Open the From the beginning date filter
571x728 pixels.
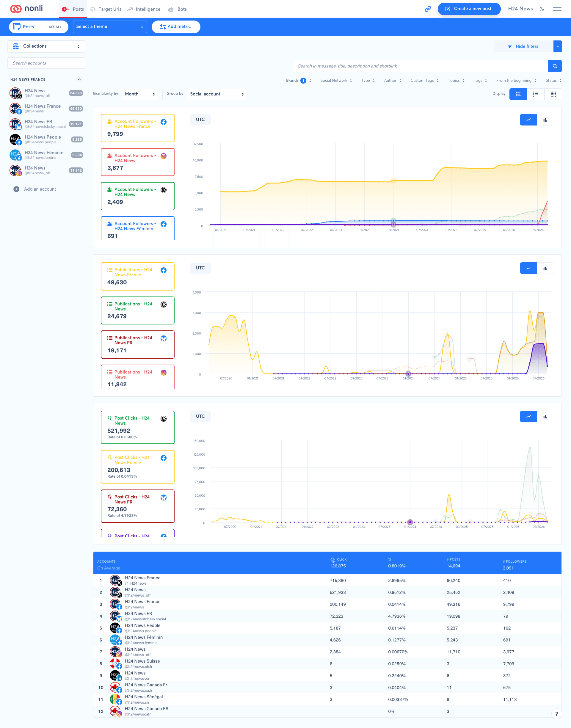(516, 81)
